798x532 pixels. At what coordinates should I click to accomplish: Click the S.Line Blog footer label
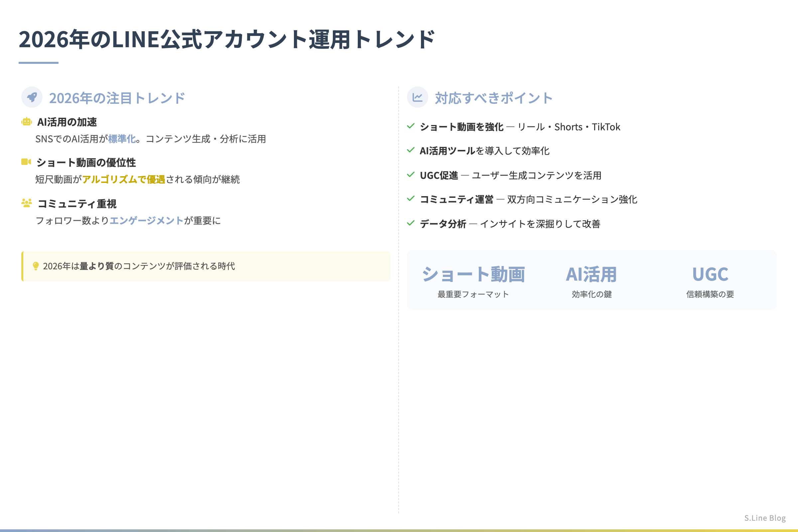pyautogui.click(x=765, y=518)
